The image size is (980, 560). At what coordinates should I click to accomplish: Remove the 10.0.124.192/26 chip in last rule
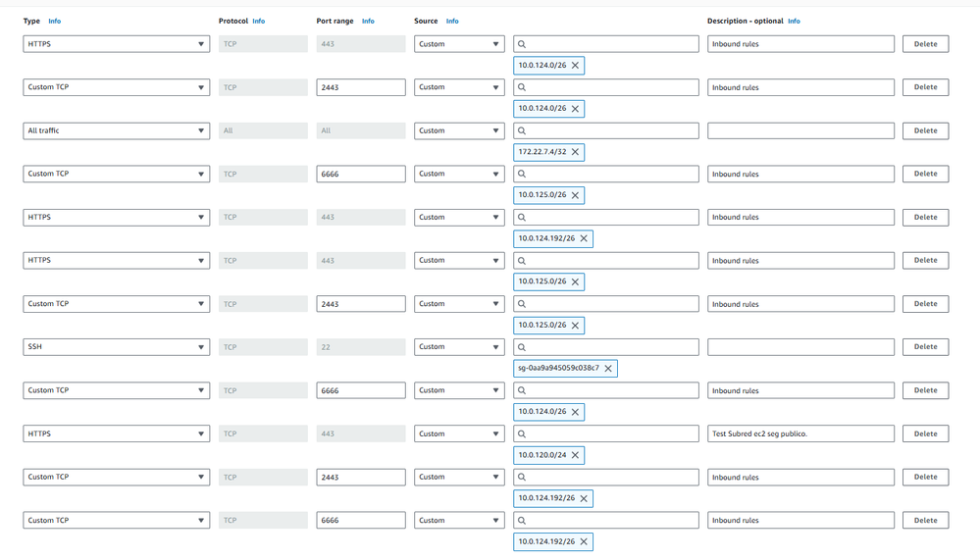pos(584,541)
